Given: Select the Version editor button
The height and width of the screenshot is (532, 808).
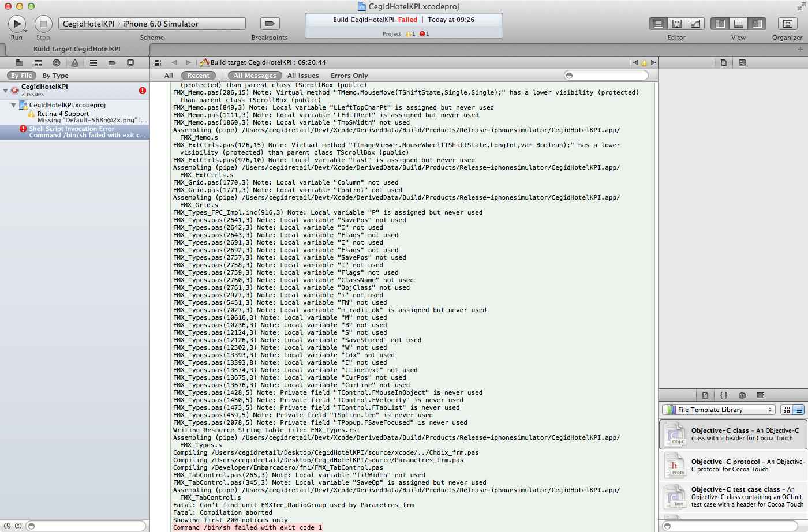Looking at the screenshot, I should tap(695, 24).
